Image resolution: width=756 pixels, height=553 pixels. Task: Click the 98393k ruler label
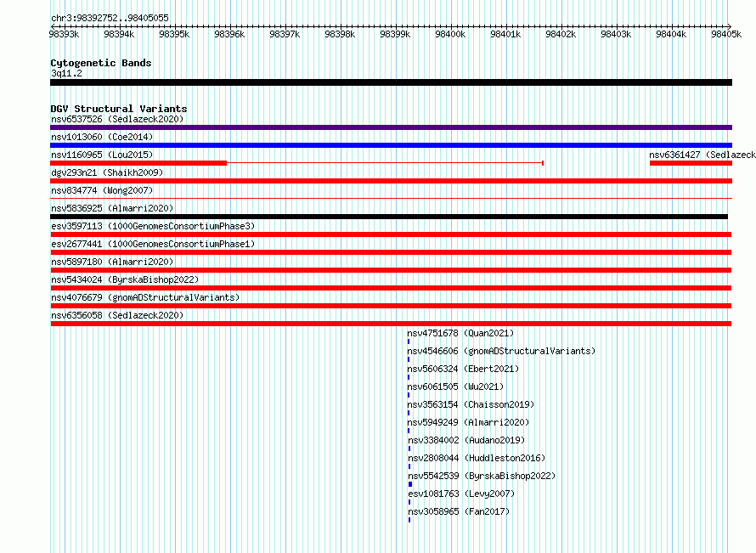(64, 34)
